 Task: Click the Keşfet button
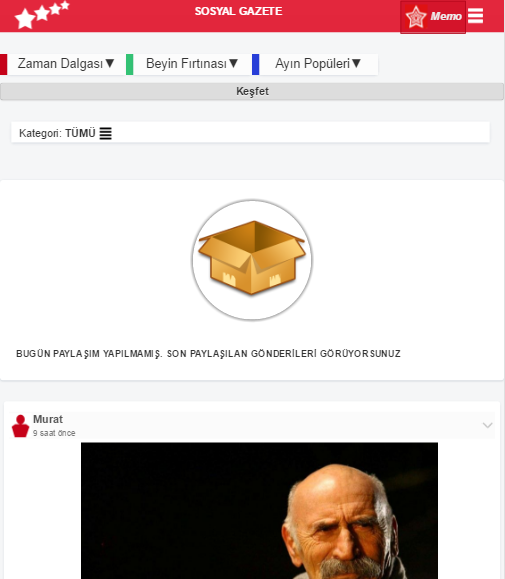click(x=252, y=91)
